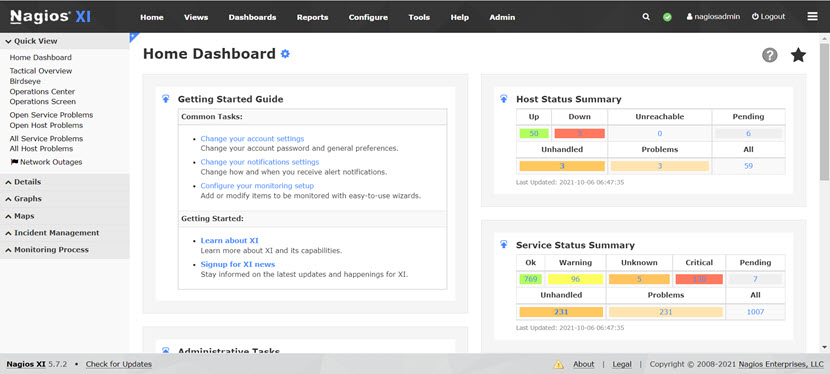Click the Getting Started Guide dashlet pin icon
This screenshot has width=830, height=374.
166,99
